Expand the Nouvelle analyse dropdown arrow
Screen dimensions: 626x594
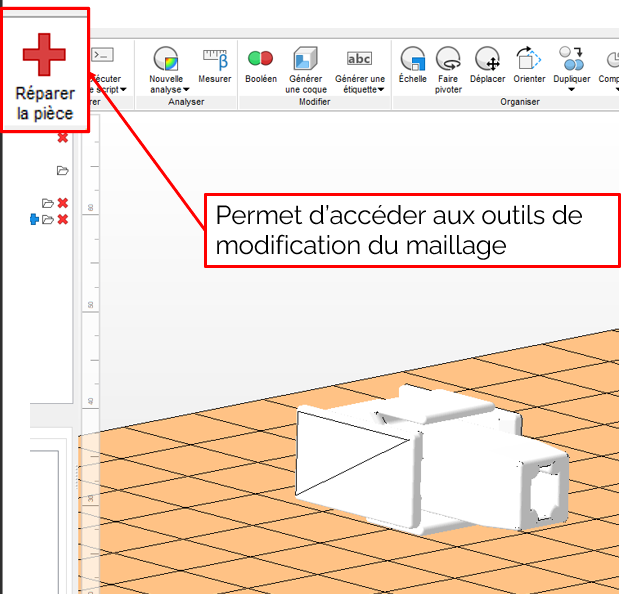point(186,90)
